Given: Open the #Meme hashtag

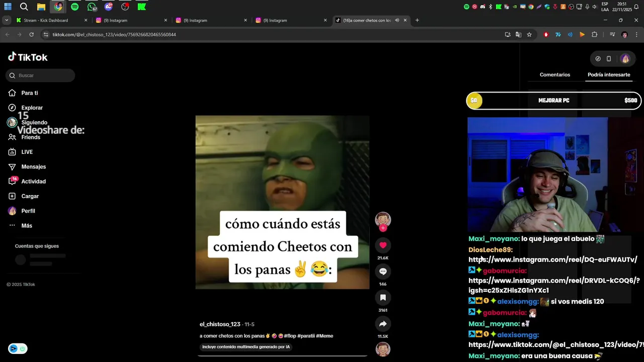Looking at the screenshot, I should pos(325,336).
